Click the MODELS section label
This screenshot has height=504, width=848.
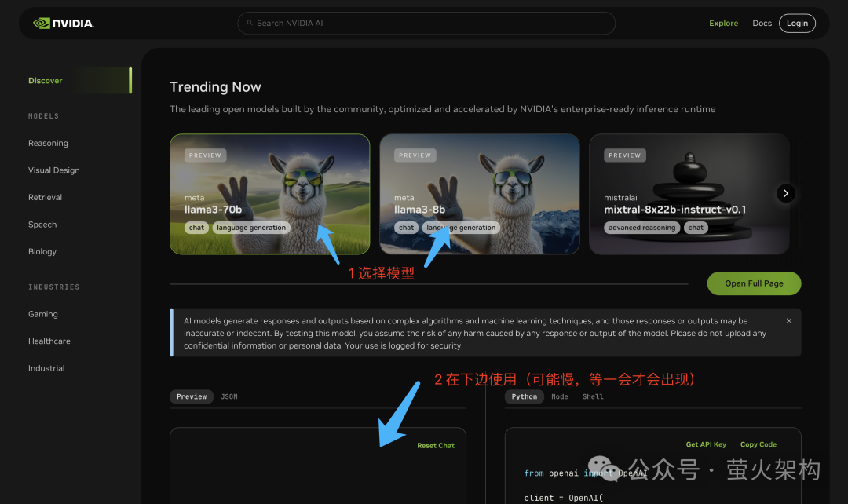coord(43,116)
